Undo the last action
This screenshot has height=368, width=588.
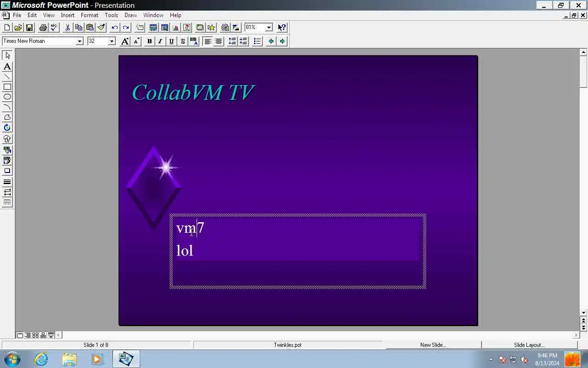tap(114, 28)
